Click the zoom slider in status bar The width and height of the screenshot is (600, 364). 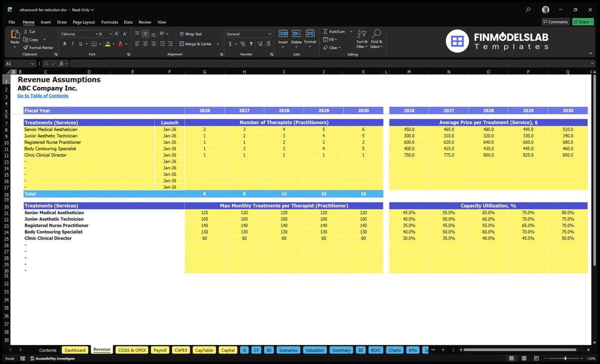coord(565,359)
